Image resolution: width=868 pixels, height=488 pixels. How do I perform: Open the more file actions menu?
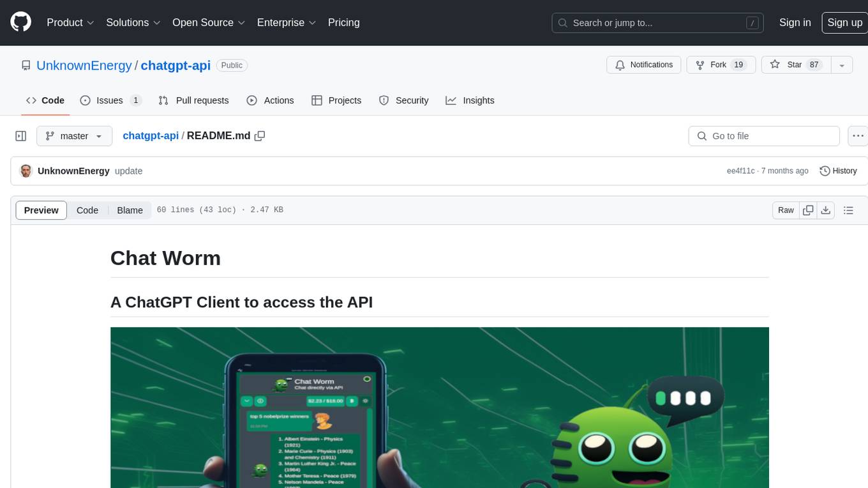click(857, 136)
